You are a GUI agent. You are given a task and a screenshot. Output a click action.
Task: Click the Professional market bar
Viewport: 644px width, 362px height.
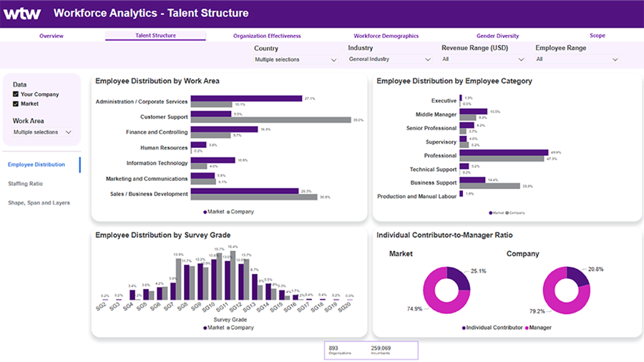click(x=504, y=152)
